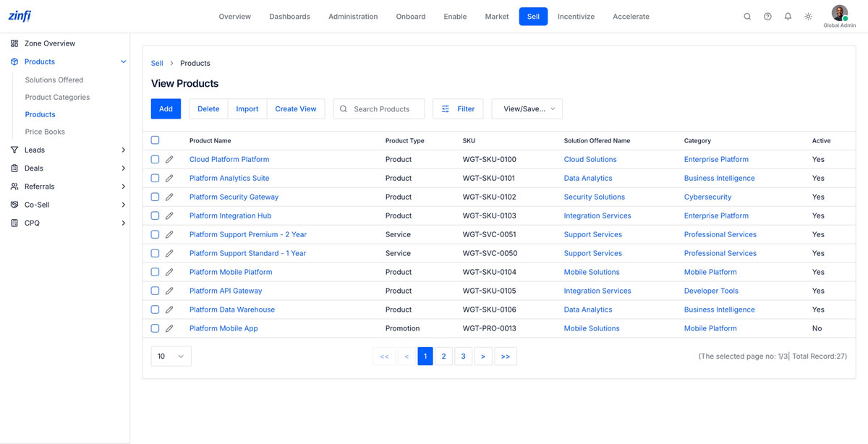The image size is (868, 444).
Task: Click the Referrals people icon
Action: coord(14,187)
